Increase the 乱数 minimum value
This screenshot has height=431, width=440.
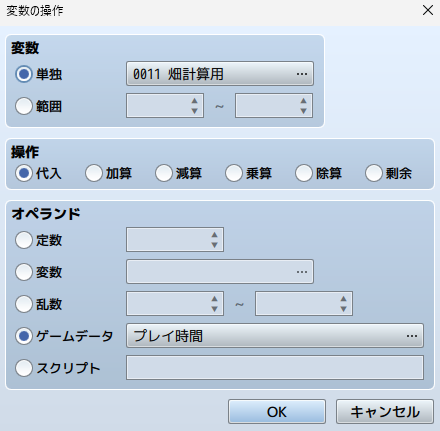coord(215,299)
